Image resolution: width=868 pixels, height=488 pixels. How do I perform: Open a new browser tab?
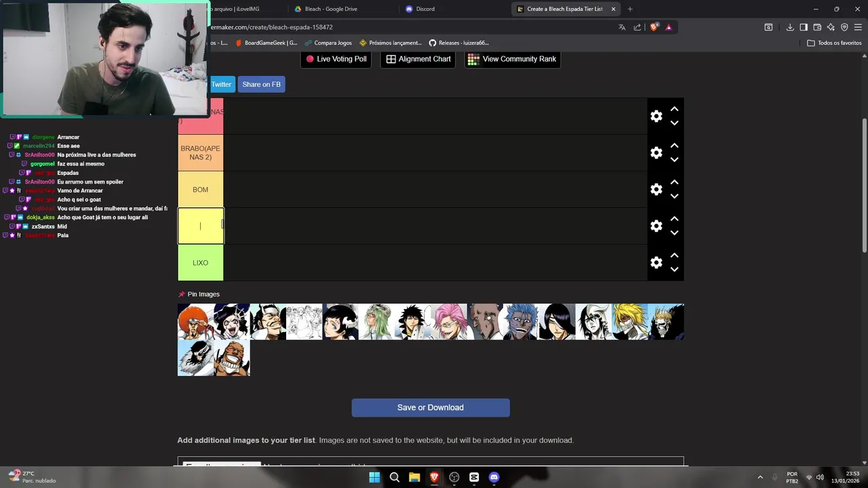pyautogui.click(x=630, y=9)
